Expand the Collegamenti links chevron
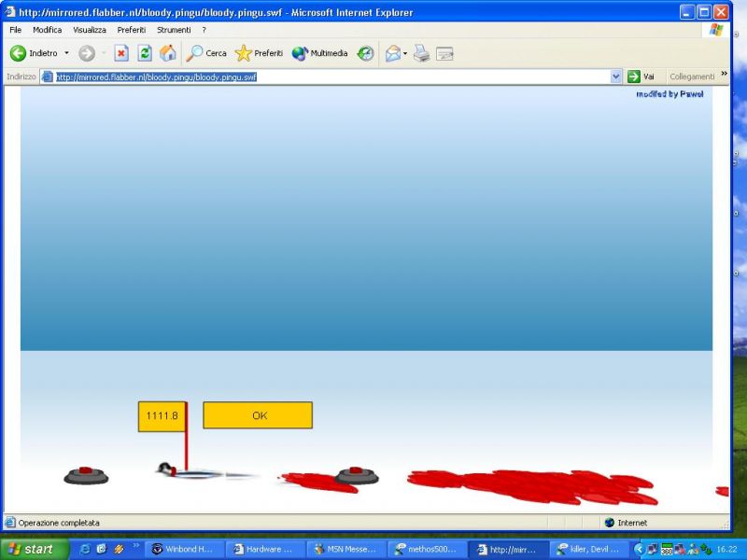747x560 pixels. point(725,74)
